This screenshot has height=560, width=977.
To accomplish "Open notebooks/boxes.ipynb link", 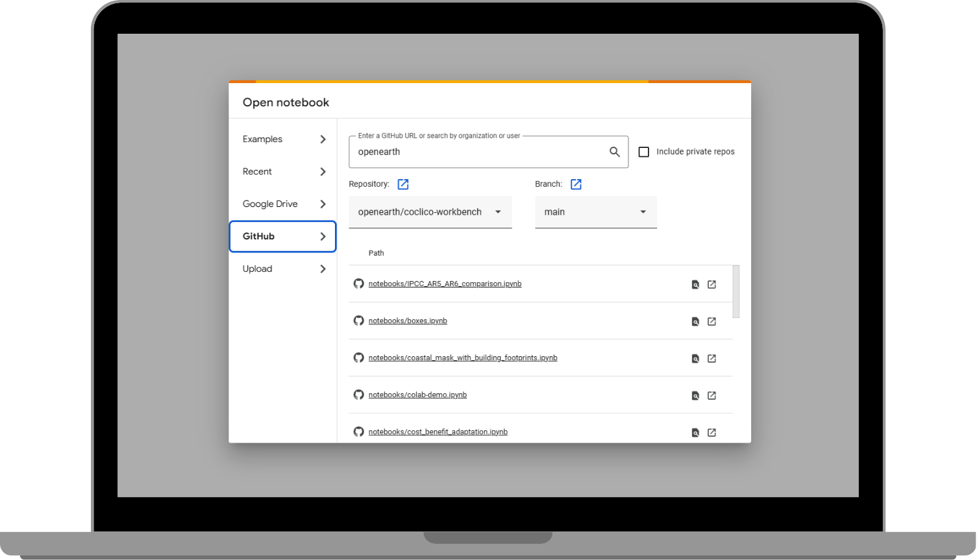I will pyautogui.click(x=408, y=321).
